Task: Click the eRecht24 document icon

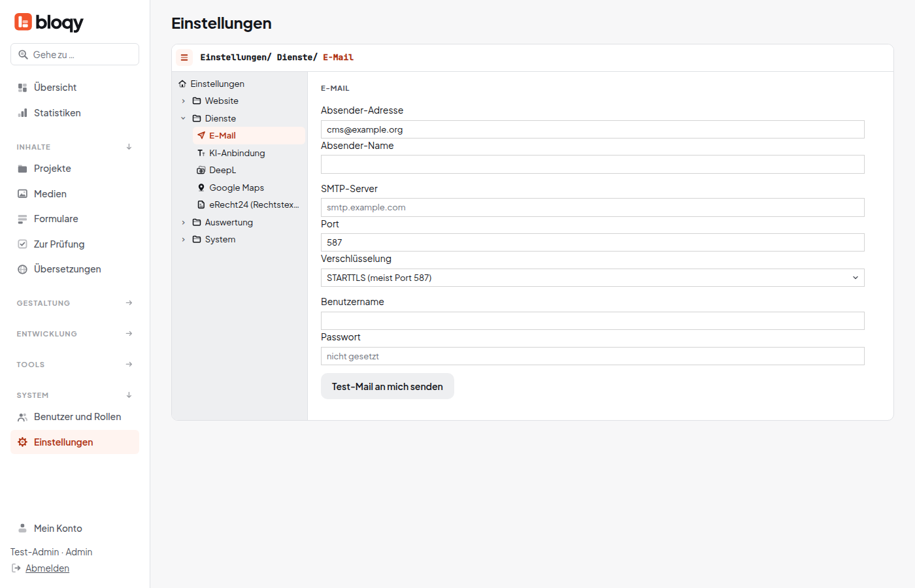Action: (201, 204)
